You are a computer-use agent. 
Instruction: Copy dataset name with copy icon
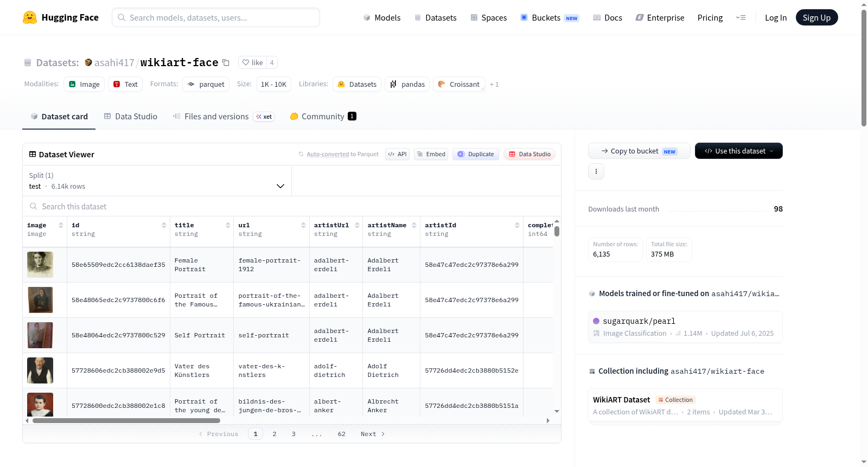tap(226, 62)
